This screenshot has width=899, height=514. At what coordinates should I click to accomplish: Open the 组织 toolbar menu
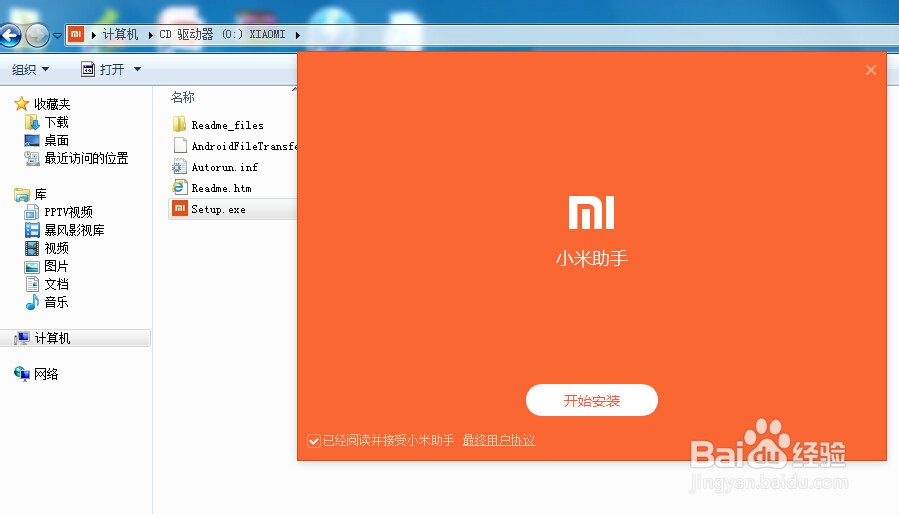[30, 69]
